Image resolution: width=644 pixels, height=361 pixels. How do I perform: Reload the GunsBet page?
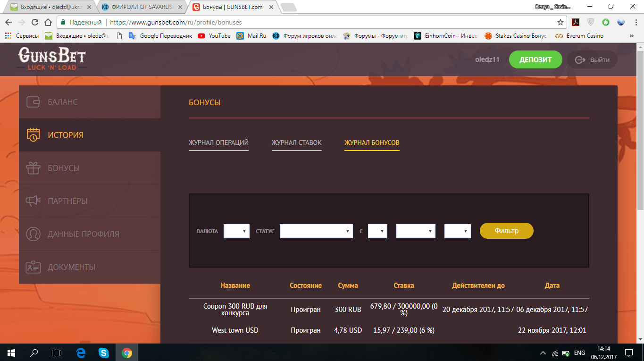[x=34, y=22]
